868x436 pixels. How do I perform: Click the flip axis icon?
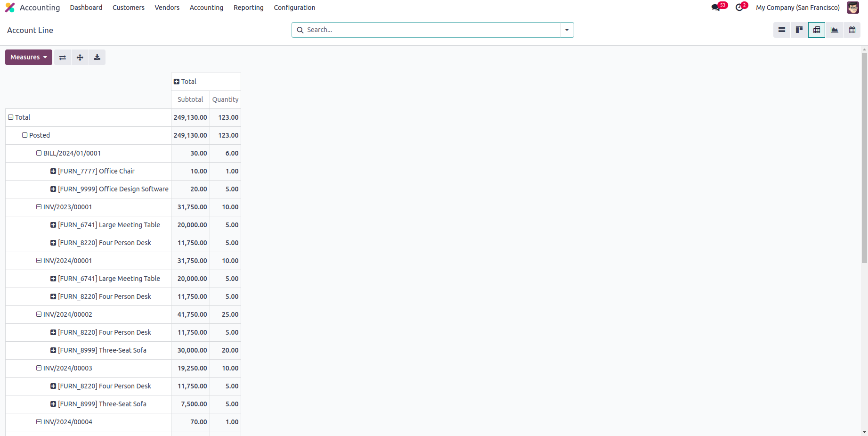point(63,58)
